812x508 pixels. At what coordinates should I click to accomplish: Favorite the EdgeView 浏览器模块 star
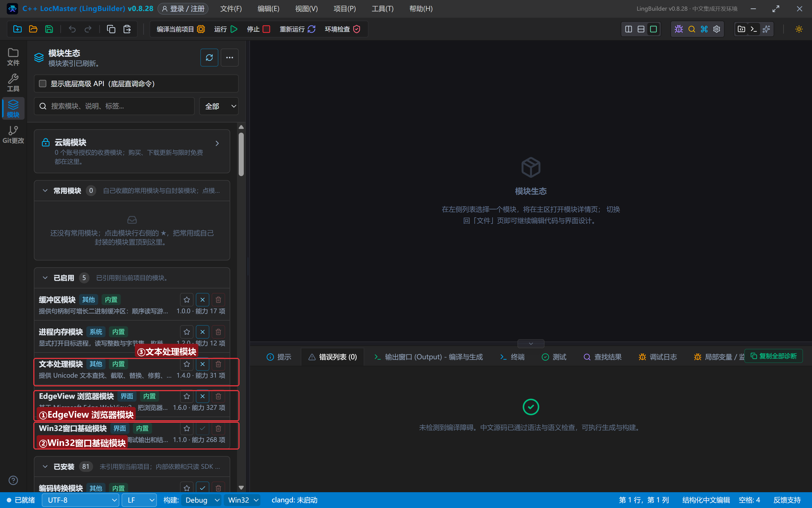[187, 397]
